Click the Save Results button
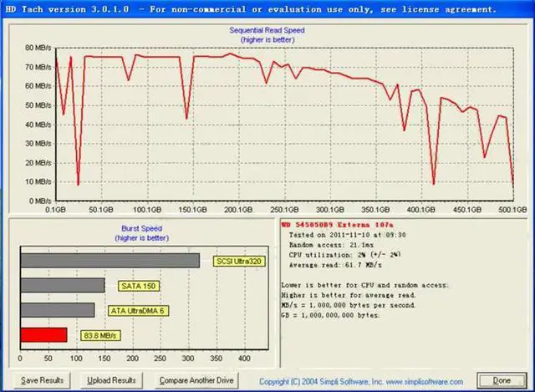 tap(42, 380)
